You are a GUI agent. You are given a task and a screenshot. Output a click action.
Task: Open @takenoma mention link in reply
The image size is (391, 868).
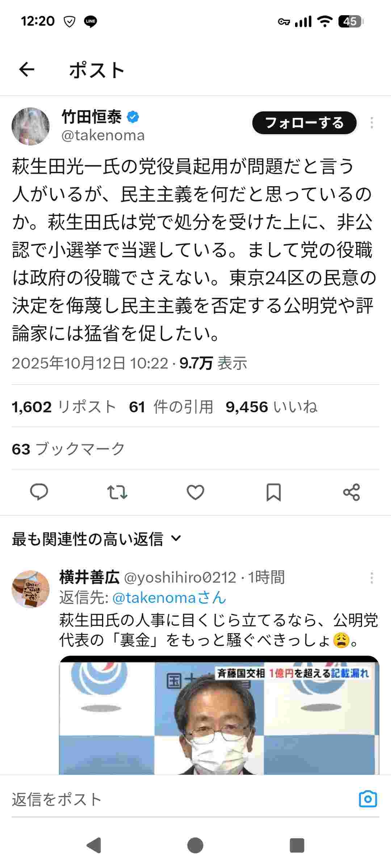tap(169, 597)
